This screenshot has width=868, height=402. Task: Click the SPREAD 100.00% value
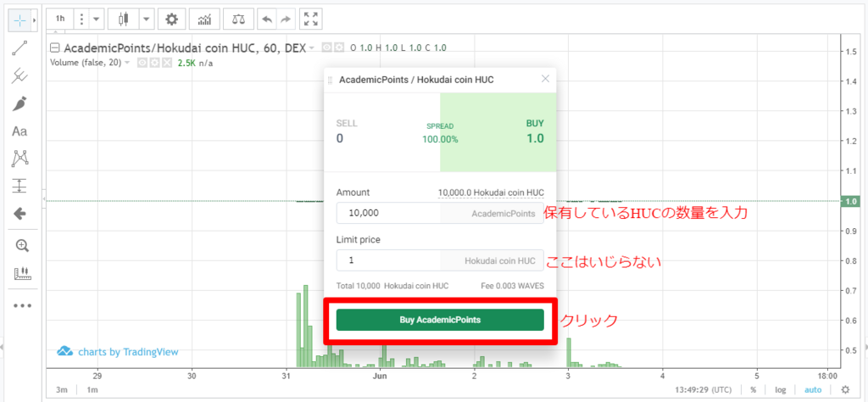[440, 139]
